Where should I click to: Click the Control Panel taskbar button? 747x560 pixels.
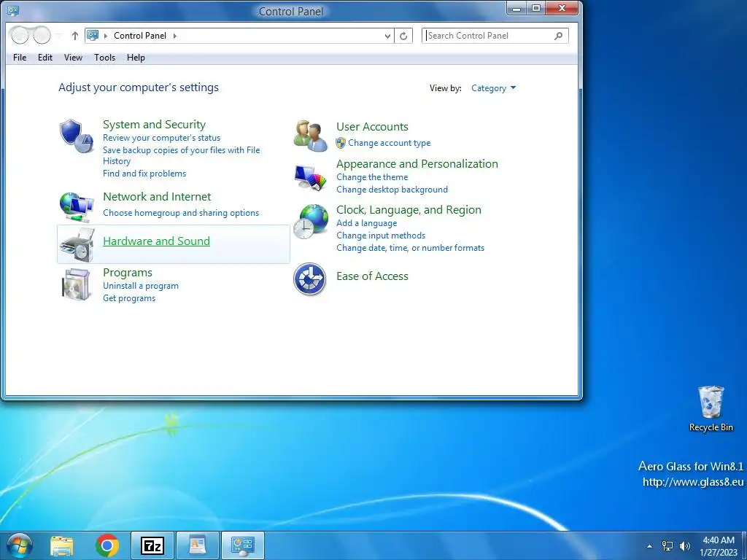click(242, 545)
